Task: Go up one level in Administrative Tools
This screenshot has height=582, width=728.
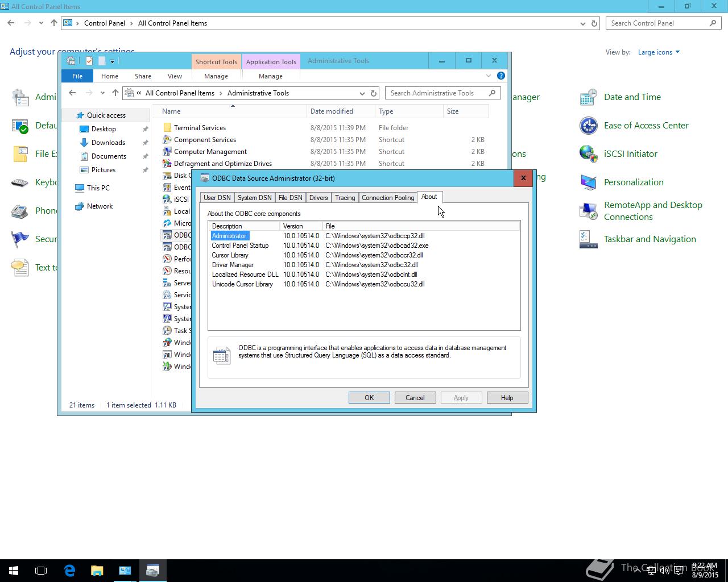Action: [x=115, y=93]
